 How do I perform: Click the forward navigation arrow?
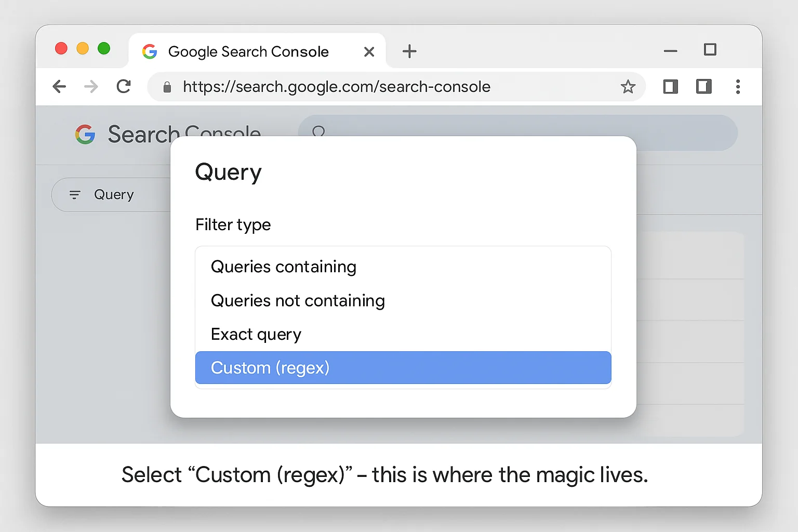coord(90,86)
